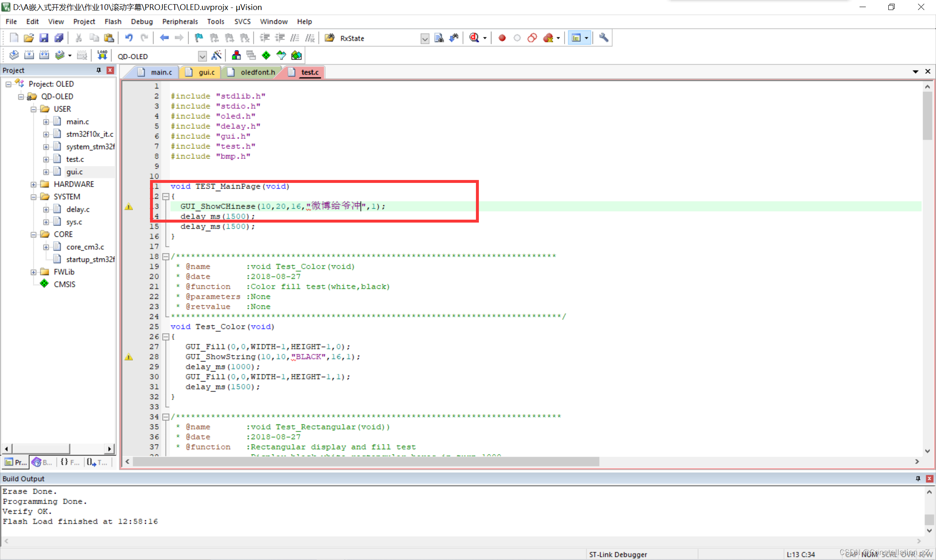Expand the HARDWARE folder in the project tree
The width and height of the screenshot is (936, 560).
click(33, 184)
